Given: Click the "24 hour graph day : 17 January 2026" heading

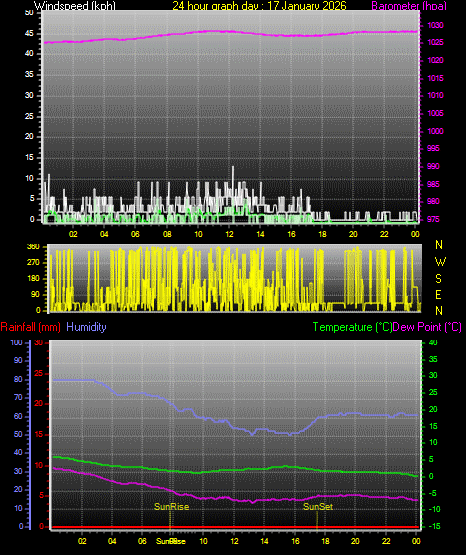Looking at the screenshot, I should 259,6.
